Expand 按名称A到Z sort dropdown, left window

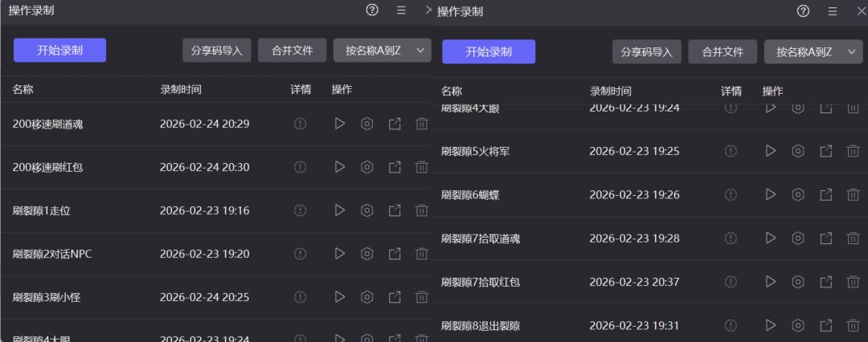point(382,51)
